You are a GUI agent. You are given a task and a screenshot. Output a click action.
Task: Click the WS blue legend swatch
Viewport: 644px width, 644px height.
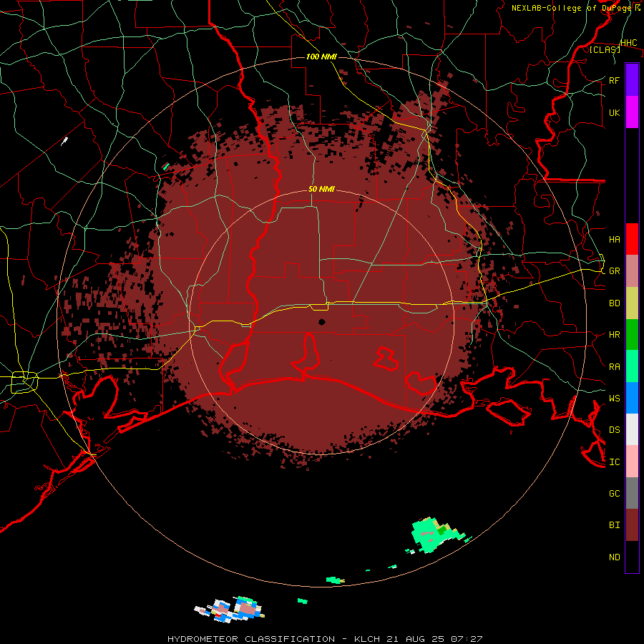tap(632, 398)
